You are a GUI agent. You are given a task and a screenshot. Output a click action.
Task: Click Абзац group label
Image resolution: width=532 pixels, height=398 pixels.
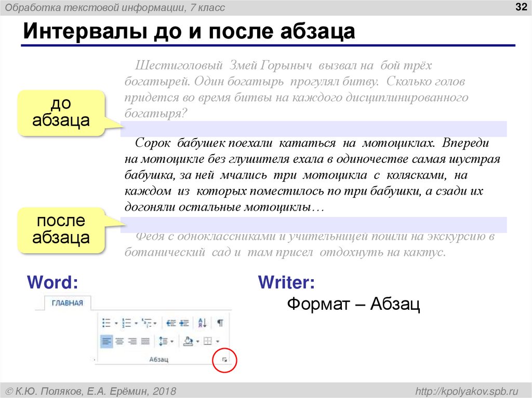[x=159, y=360]
